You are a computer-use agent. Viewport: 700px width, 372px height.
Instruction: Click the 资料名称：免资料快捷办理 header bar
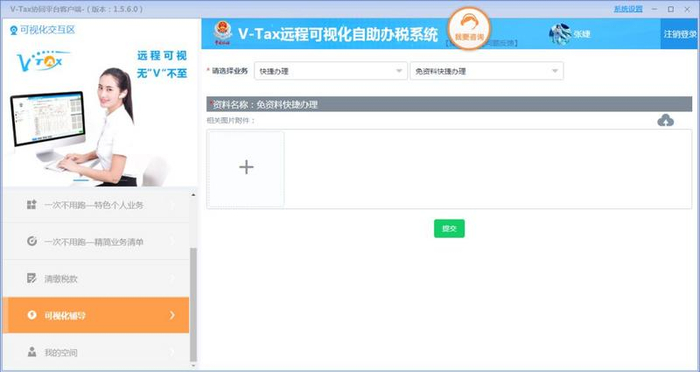click(x=449, y=104)
